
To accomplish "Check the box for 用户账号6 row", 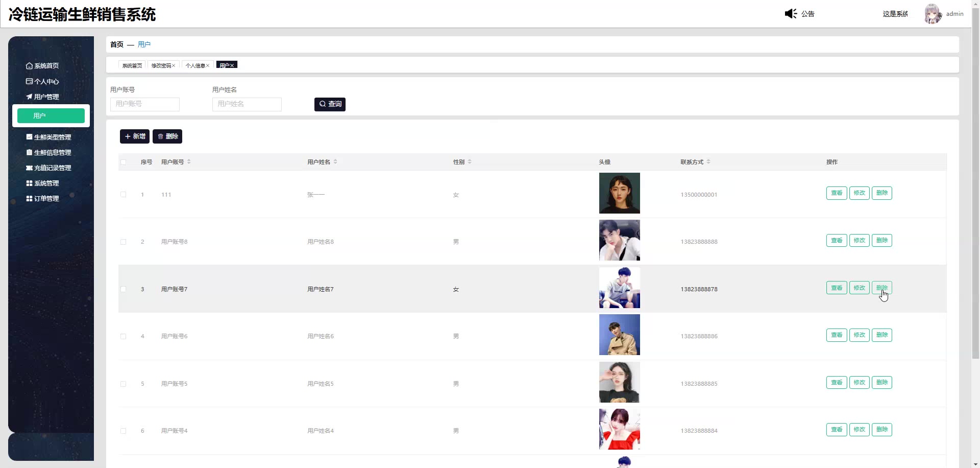I will click(123, 336).
